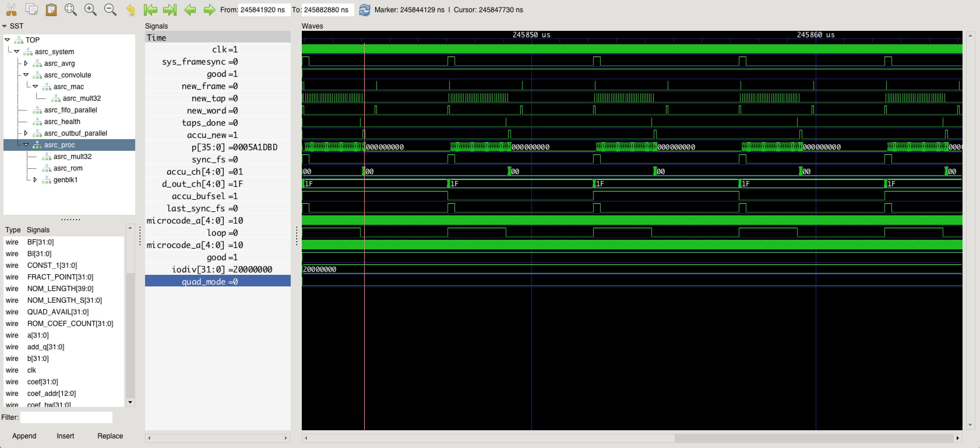The image size is (980, 448).
Task: Click the Append button
Action: tap(24, 436)
